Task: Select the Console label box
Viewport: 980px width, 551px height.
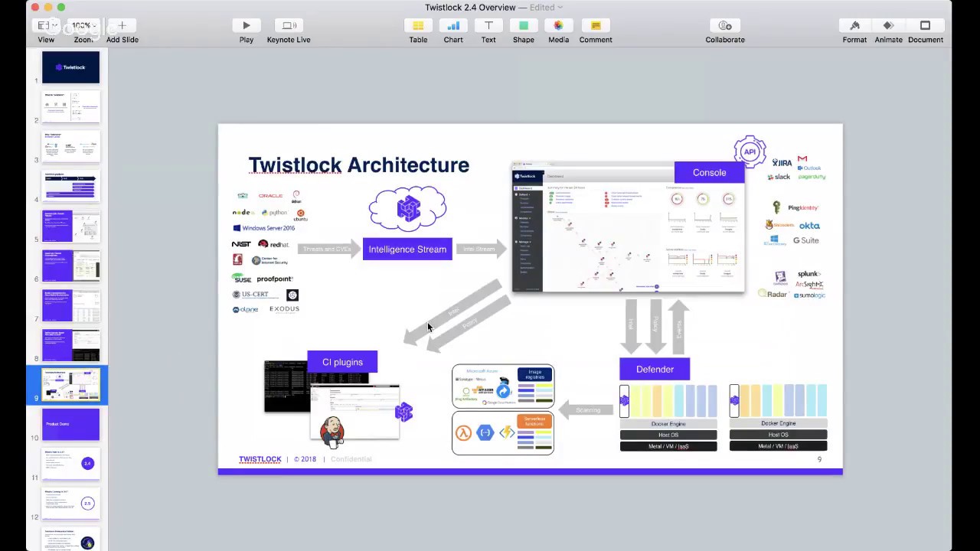Action: (709, 172)
